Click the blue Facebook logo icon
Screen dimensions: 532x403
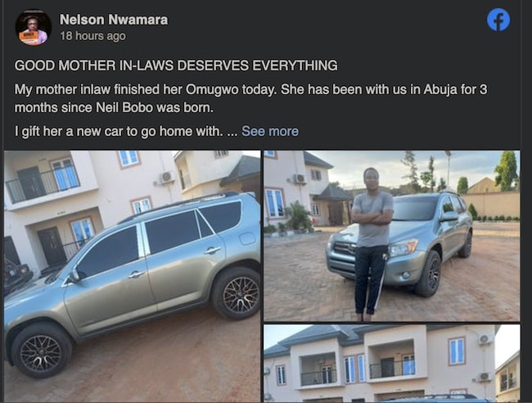[498, 20]
